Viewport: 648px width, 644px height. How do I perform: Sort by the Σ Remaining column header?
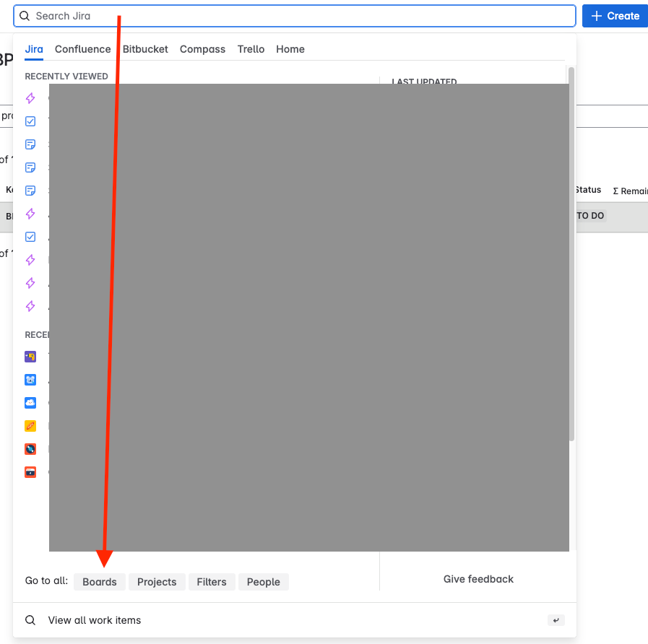click(630, 191)
